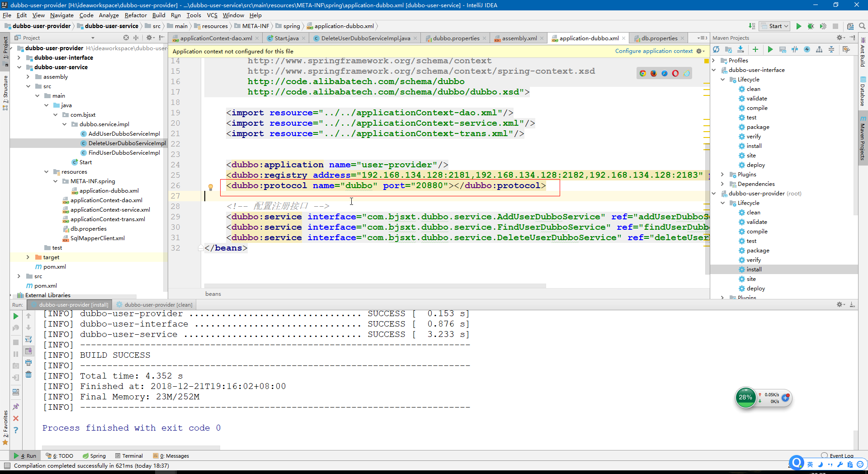Toggle the Pin Tab icon in Run panel
The image size is (868, 474).
(16, 407)
